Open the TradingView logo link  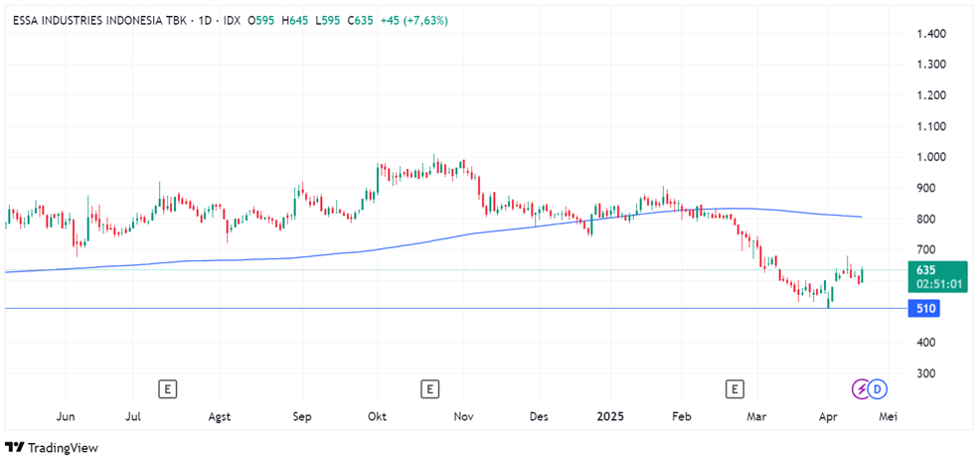point(52,448)
